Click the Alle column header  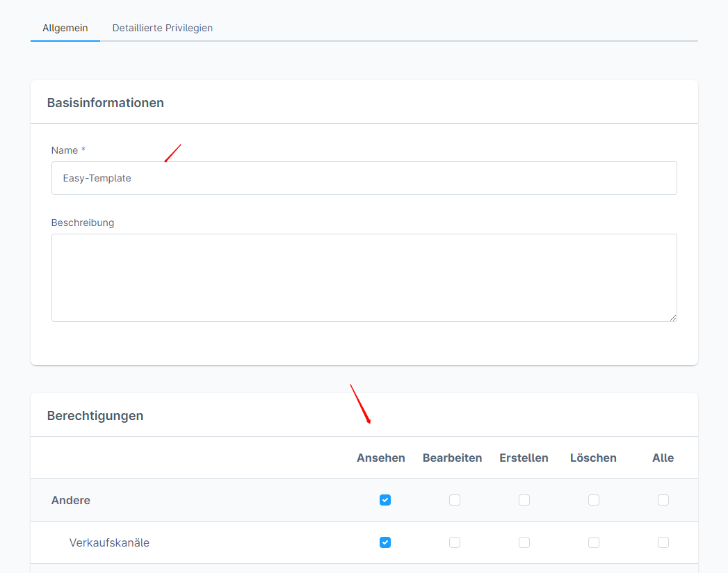[x=663, y=458]
